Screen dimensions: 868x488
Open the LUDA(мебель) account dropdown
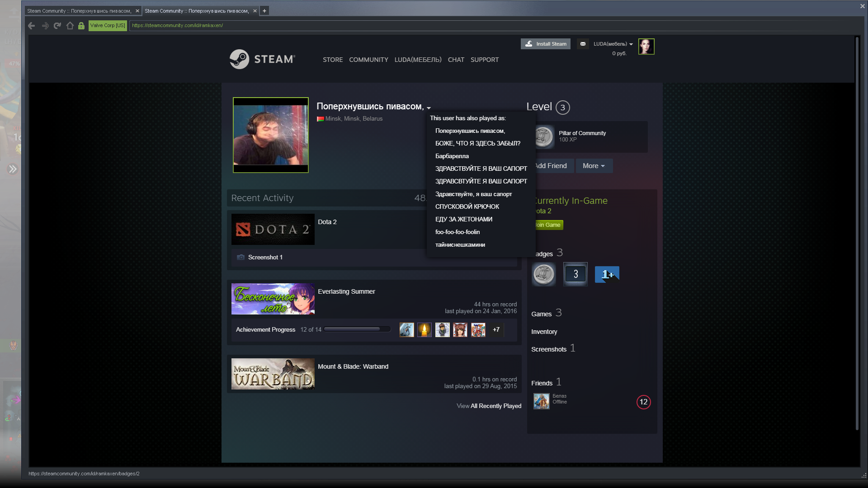click(x=612, y=44)
